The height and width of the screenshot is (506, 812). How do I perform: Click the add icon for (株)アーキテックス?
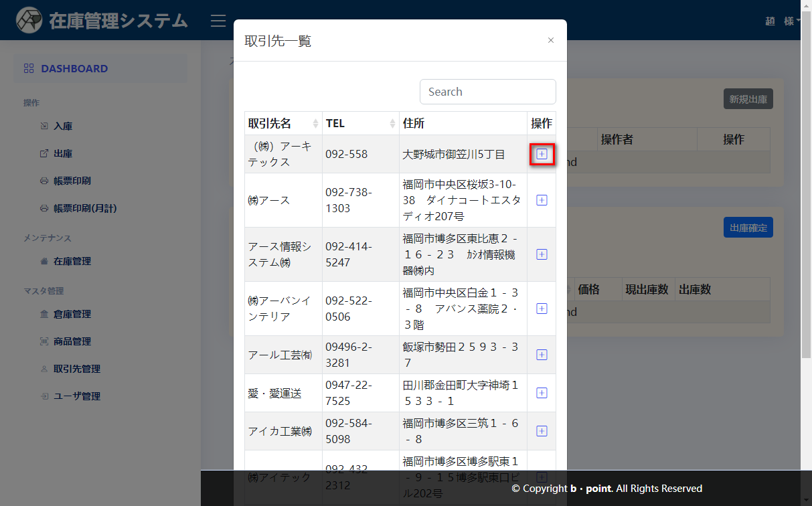[x=542, y=154]
